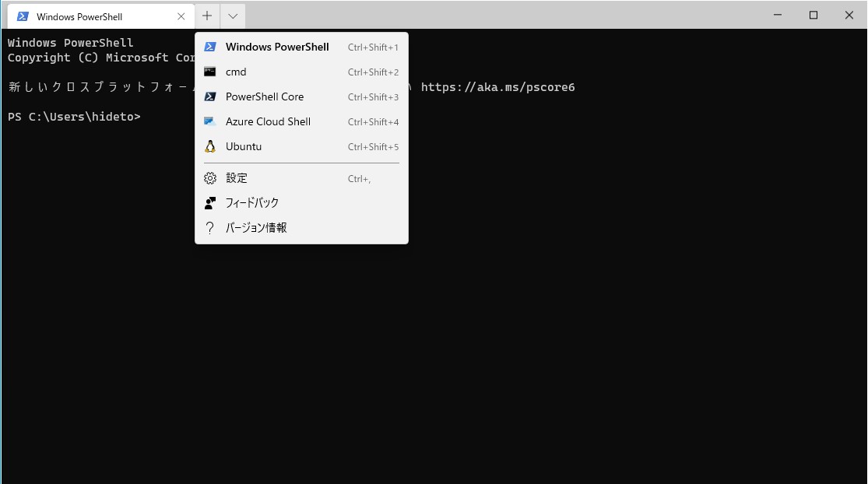The image size is (868, 484).
Task: Select the Windows PowerShell profile icon
Action: [x=209, y=47]
